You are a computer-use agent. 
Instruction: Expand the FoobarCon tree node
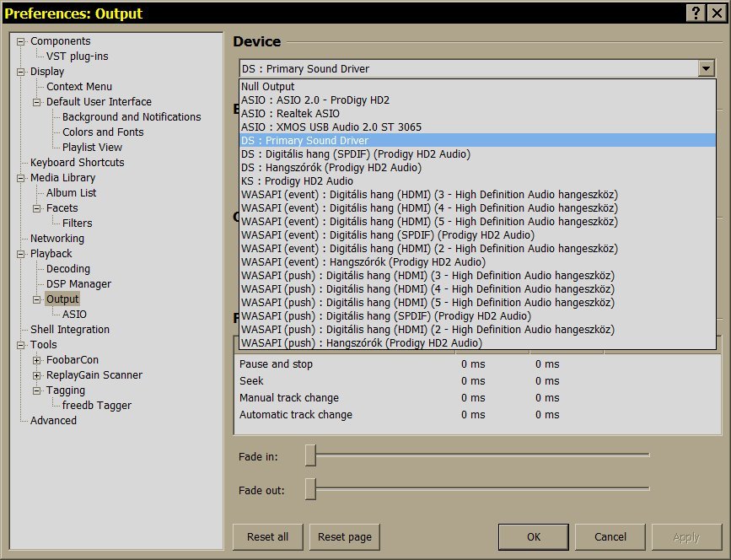click(37, 360)
